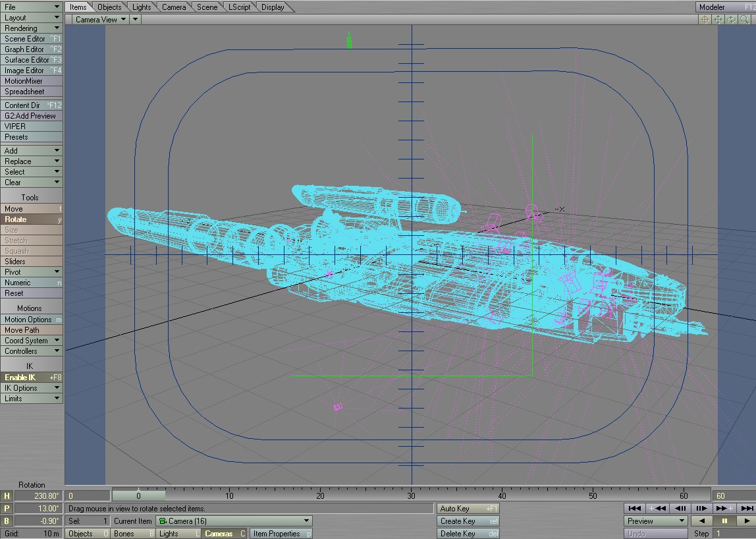Click the Create Key button
Screen dimensions: 756x539
[468, 521]
